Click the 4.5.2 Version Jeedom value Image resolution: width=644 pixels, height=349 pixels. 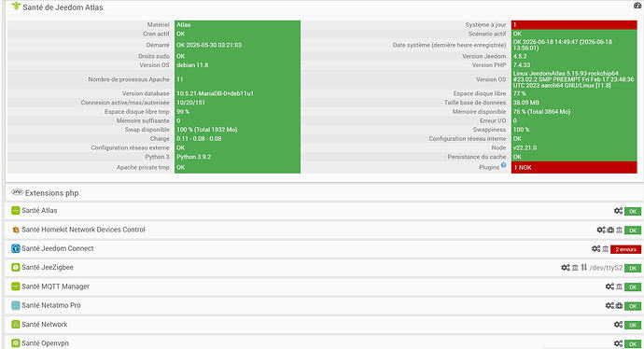tap(520, 56)
